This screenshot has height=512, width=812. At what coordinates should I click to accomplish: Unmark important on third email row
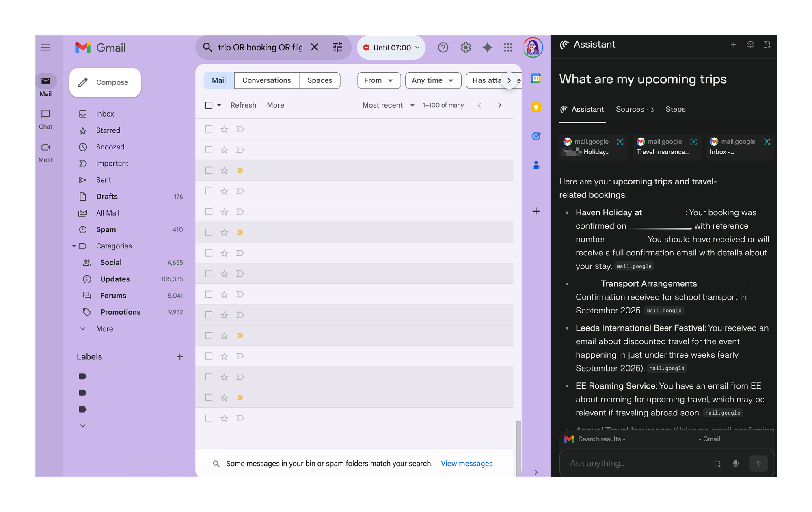tap(240, 171)
